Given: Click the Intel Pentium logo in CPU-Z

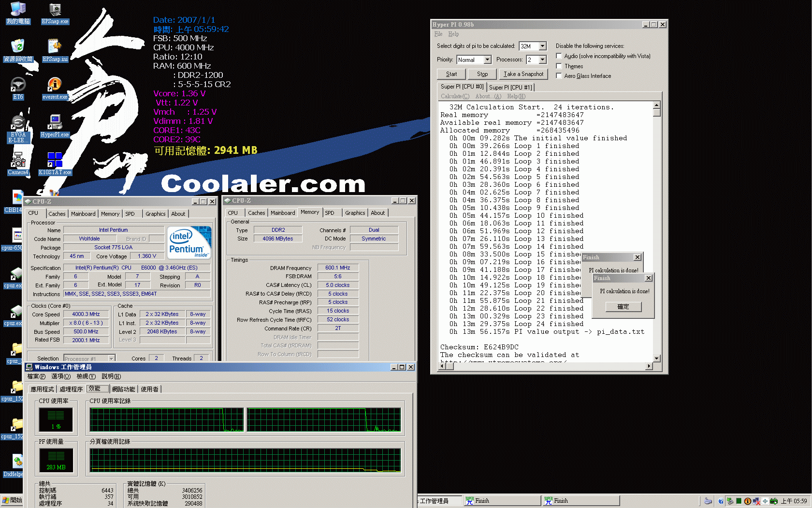Looking at the screenshot, I should [x=189, y=243].
